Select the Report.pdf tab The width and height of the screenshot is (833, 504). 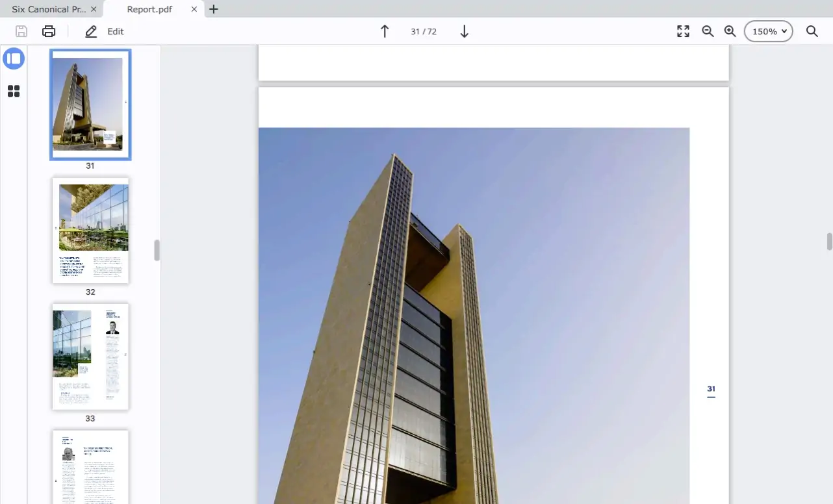click(x=149, y=9)
